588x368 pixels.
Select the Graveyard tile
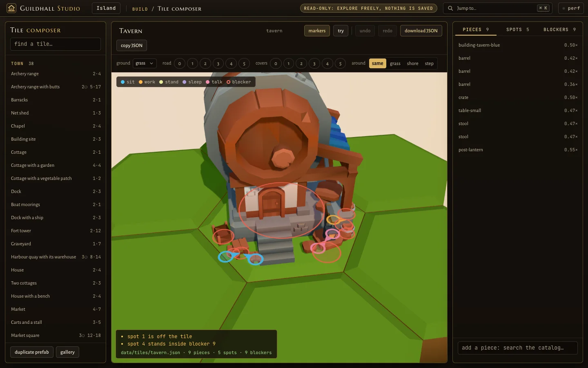point(56,244)
